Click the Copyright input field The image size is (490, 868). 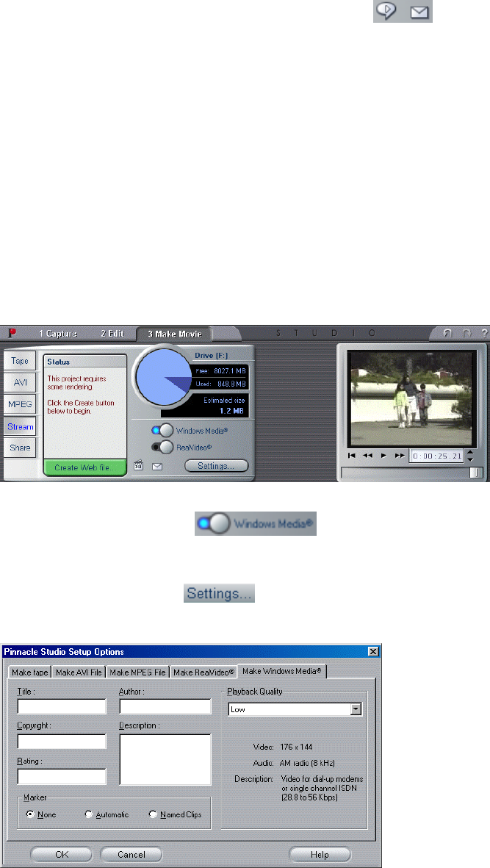[x=62, y=742]
